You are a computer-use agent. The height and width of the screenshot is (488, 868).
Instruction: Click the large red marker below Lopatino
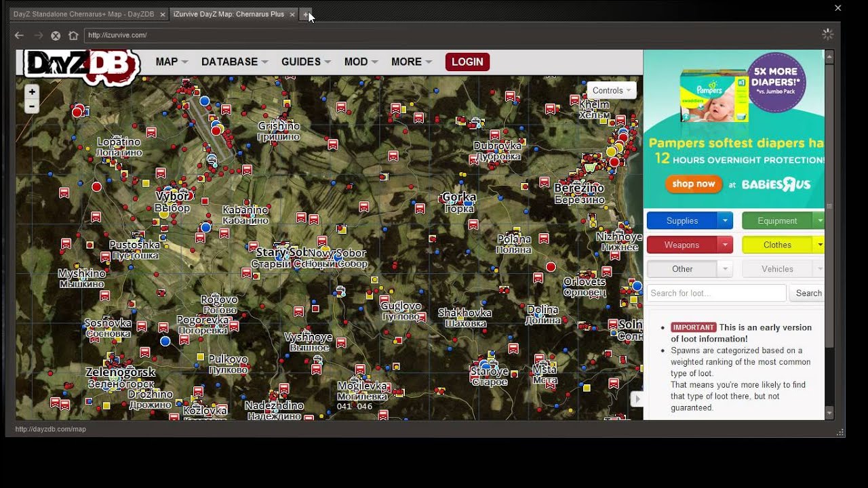(x=97, y=186)
